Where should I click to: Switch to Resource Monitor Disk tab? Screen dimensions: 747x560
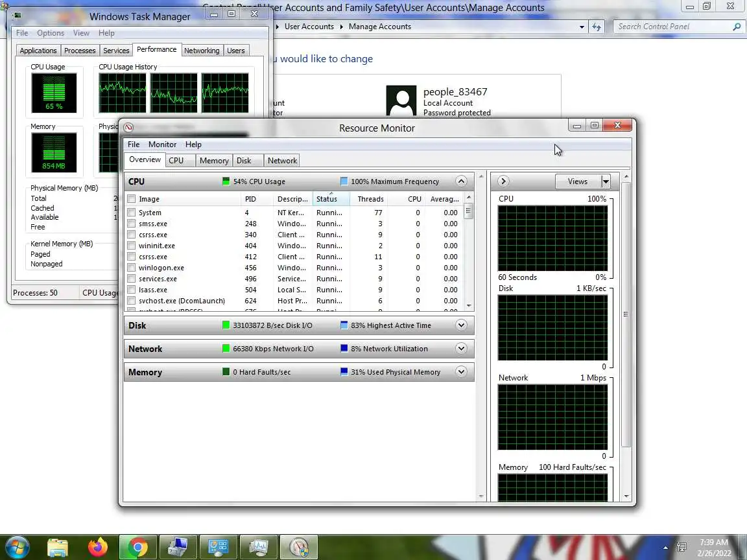(x=249, y=161)
